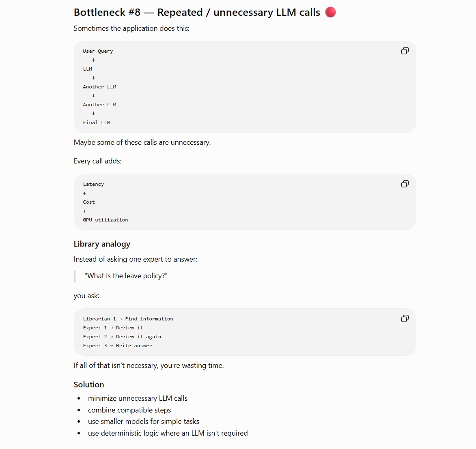Click the use deterministic logic bullet
476x449 pixels.
(168, 433)
